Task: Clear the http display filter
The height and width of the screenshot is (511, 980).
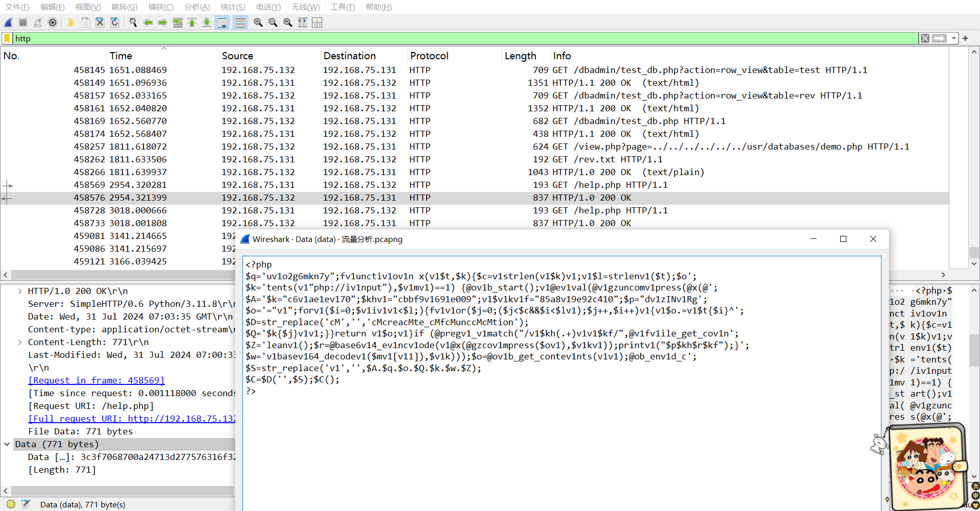Action: click(925, 38)
